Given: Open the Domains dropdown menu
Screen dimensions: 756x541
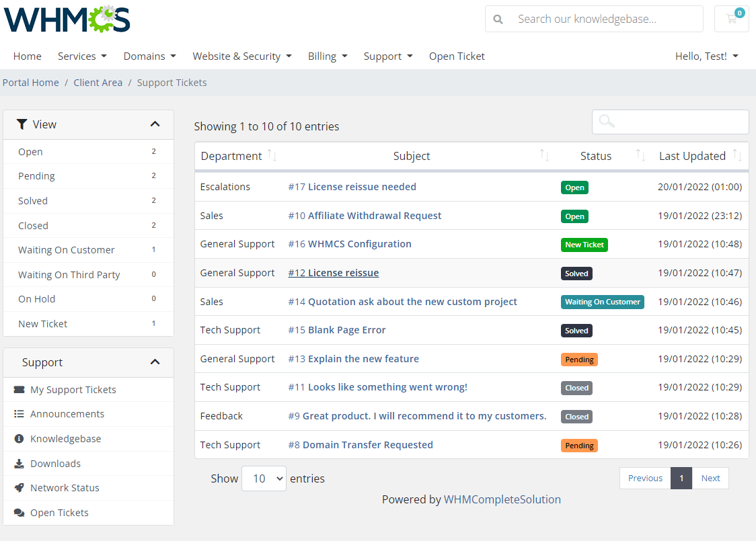Looking at the screenshot, I should click(x=149, y=56).
